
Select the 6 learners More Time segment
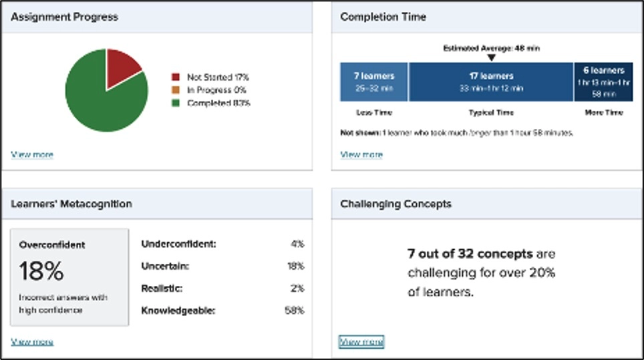pyautogui.click(x=603, y=81)
